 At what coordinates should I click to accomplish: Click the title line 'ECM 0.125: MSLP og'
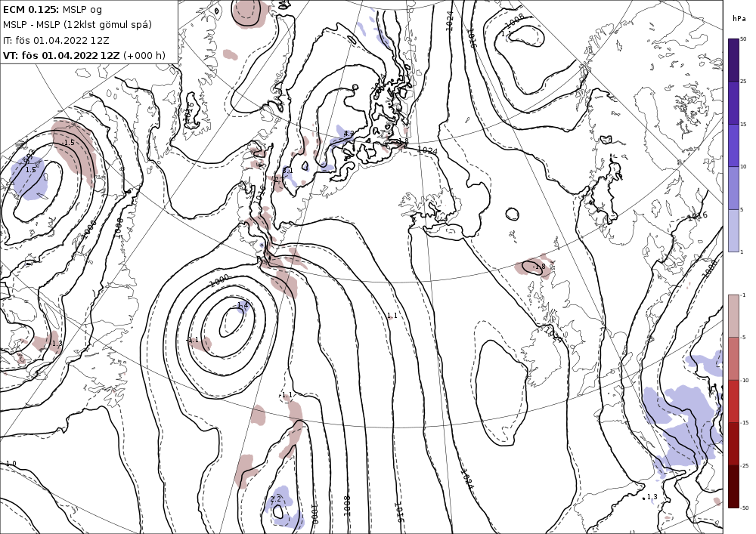click(53, 10)
